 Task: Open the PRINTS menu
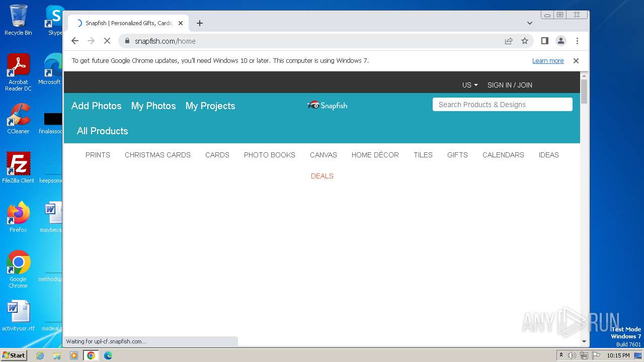98,155
